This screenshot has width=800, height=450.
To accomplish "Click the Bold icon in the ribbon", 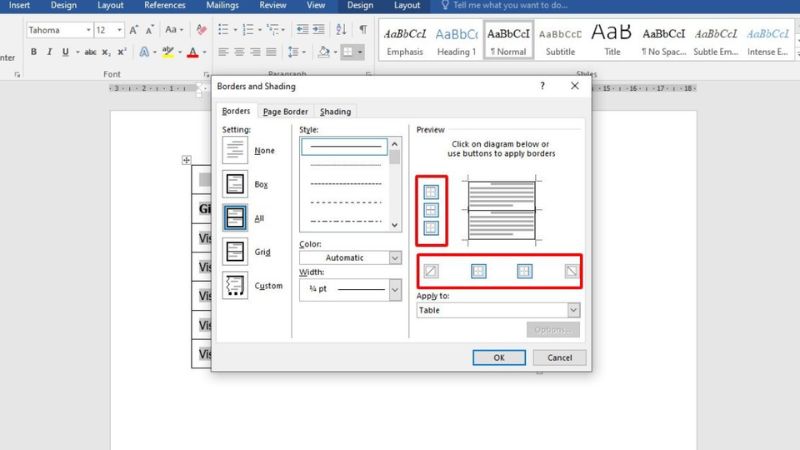I will pyautogui.click(x=33, y=52).
